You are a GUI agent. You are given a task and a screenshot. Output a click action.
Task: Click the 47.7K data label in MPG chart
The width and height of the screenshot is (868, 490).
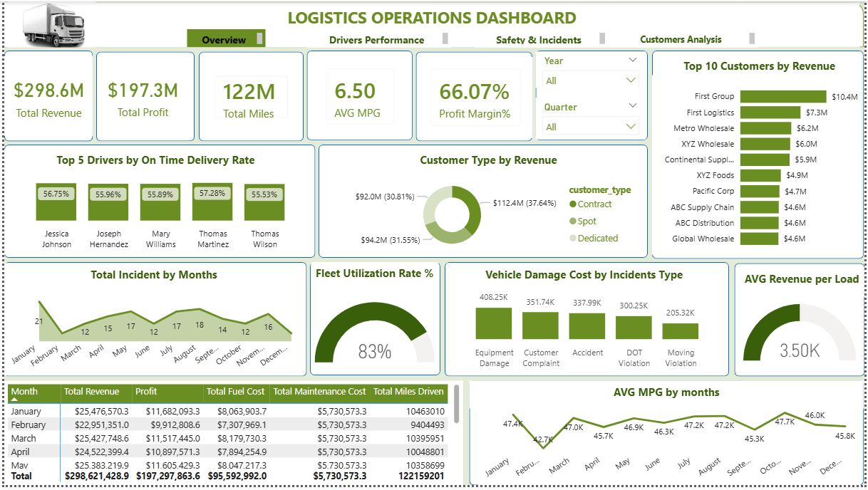785,422
